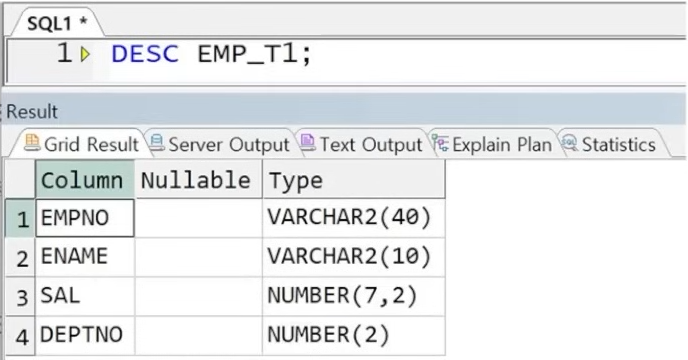Click the Nullable cell for SAL row
Image resolution: width=688 pixels, height=360 pixels.
tap(198, 296)
